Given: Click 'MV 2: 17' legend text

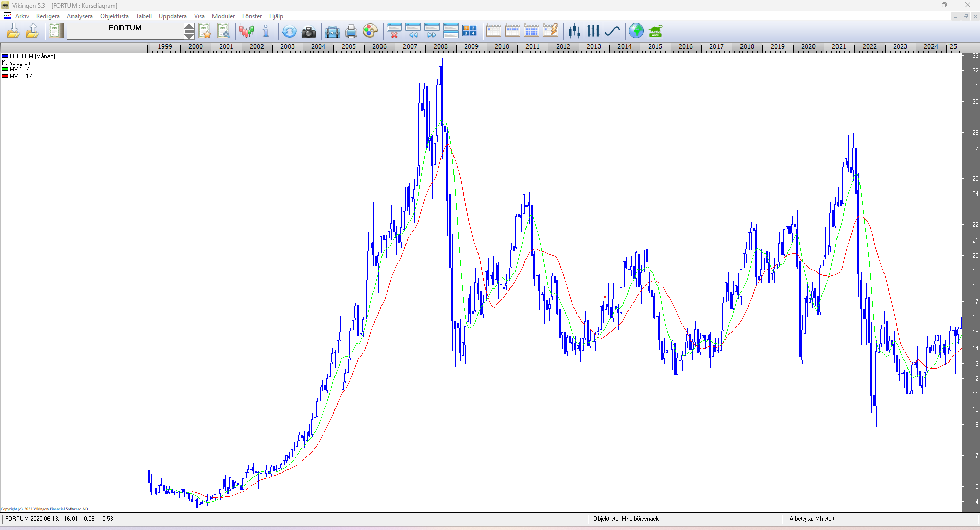Looking at the screenshot, I should coord(20,76).
